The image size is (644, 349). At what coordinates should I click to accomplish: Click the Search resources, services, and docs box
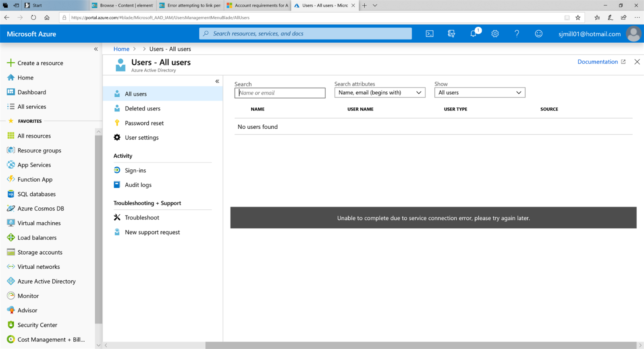pyautogui.click(x=305, y=33)
